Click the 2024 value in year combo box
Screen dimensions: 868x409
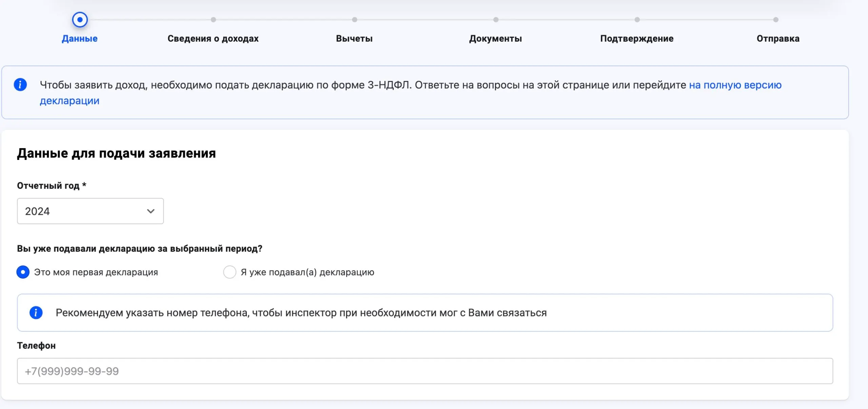click(38, 211)
